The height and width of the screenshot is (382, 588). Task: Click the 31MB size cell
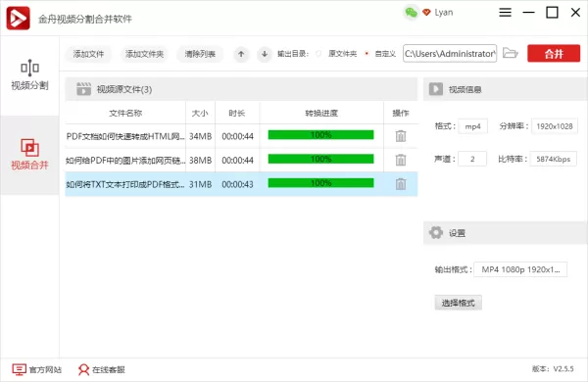pos(200,184)
